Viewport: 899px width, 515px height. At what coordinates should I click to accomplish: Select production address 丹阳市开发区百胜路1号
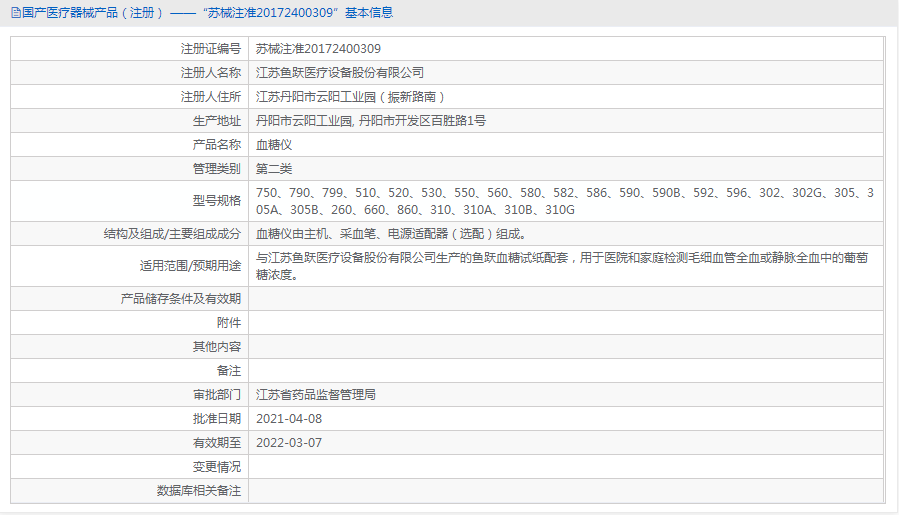click(423, 121)
